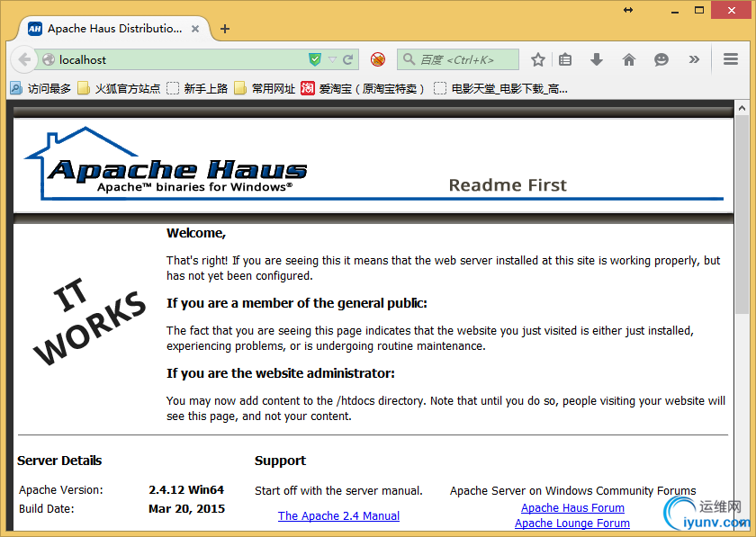Maximize the browser window
The width and height of the screenshot is (756, 537).
pyautogui.click(x=699, y=10)
